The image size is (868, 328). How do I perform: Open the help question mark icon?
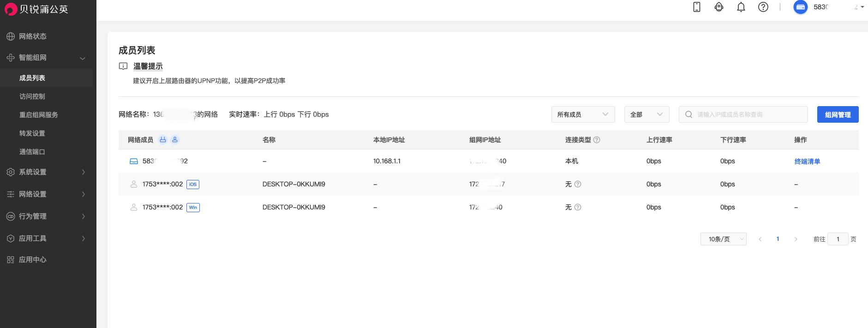coord(763,7)
